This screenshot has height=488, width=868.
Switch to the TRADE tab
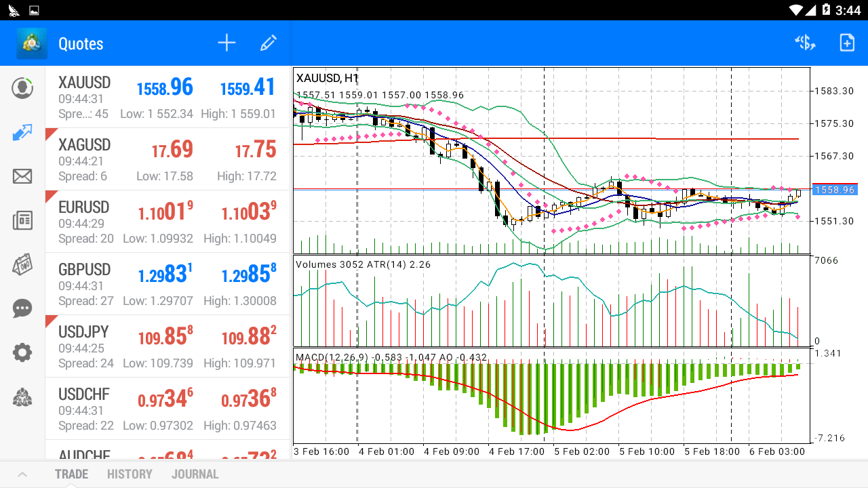pyautogui.click(x=72, y=474)
